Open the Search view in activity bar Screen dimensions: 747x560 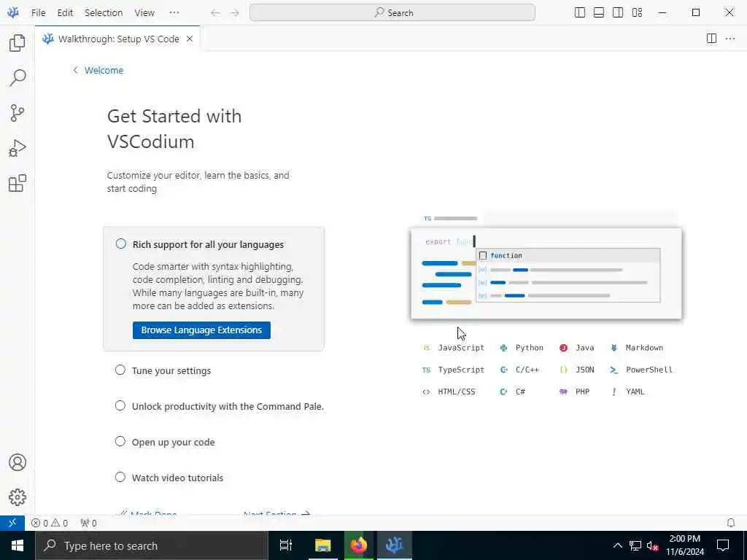[18, 77]
